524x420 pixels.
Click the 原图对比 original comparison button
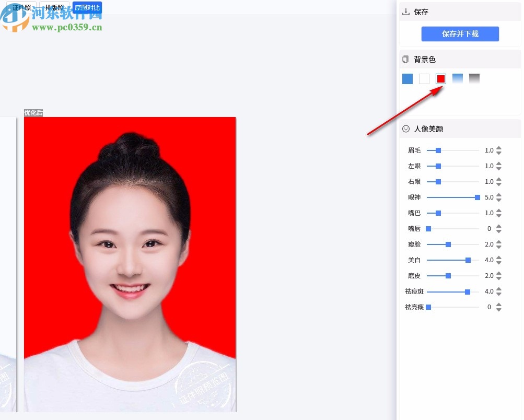[x=87, y=8]
